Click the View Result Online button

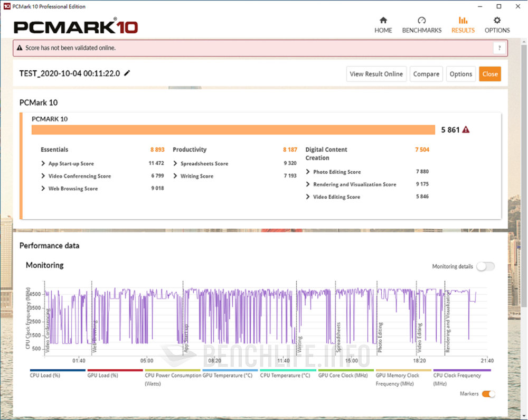(376, 73)
